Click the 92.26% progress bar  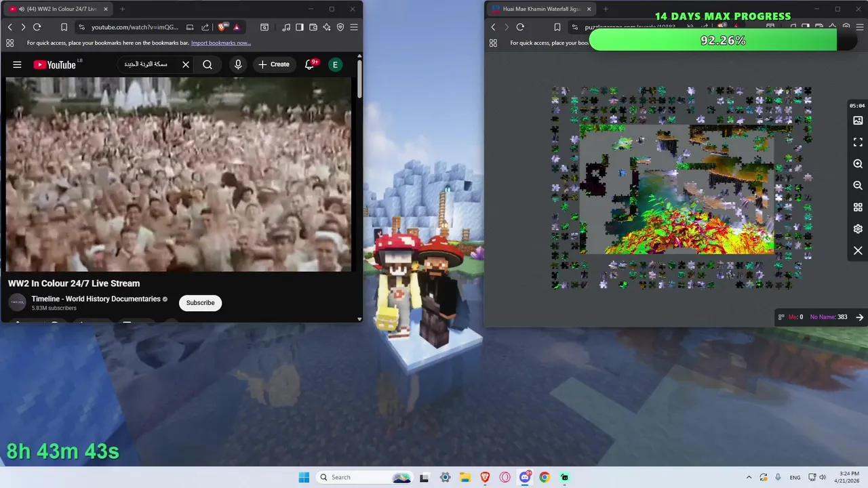pyautogui.click(x=723, y=41)
